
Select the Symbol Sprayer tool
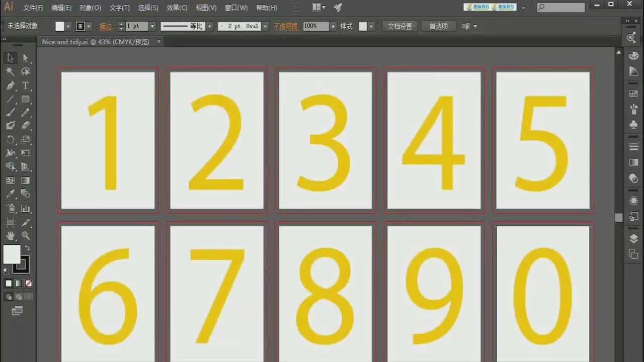click(x=10, y=208)
